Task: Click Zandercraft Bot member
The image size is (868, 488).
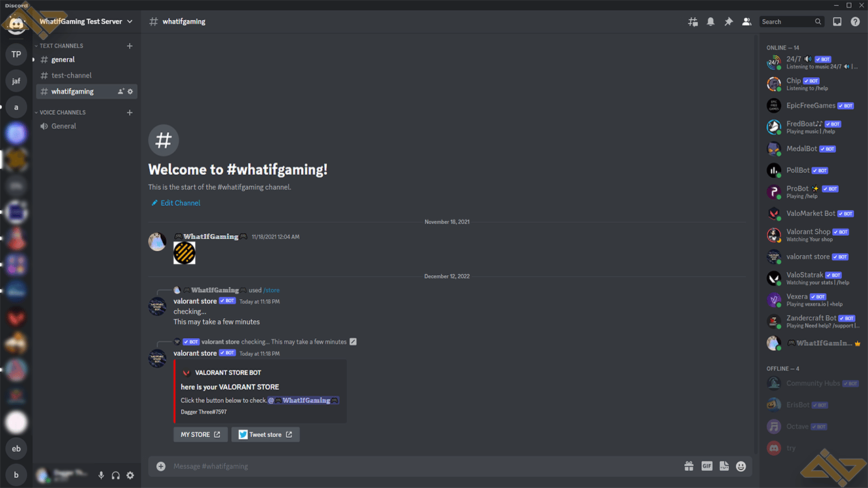Action: click(x=812, y=321)
